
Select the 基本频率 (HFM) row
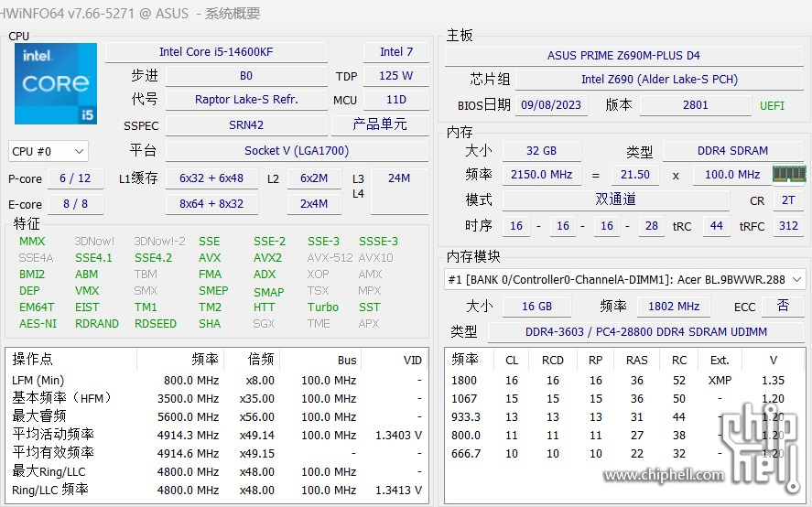(217, 399)
